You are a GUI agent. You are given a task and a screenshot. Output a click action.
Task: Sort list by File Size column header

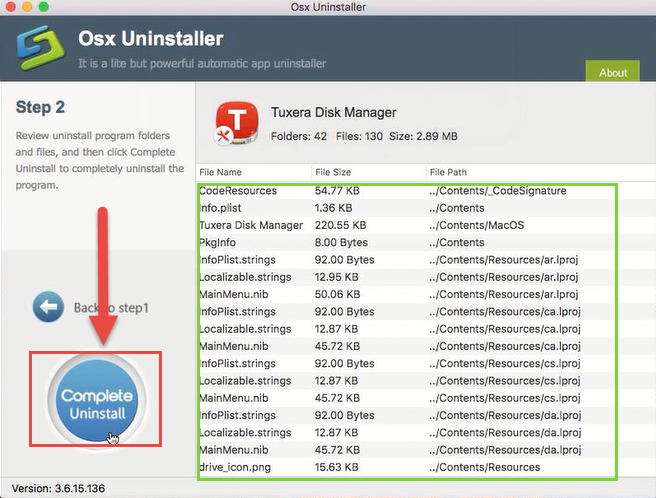pyautogui.click(x=332, y=172)
